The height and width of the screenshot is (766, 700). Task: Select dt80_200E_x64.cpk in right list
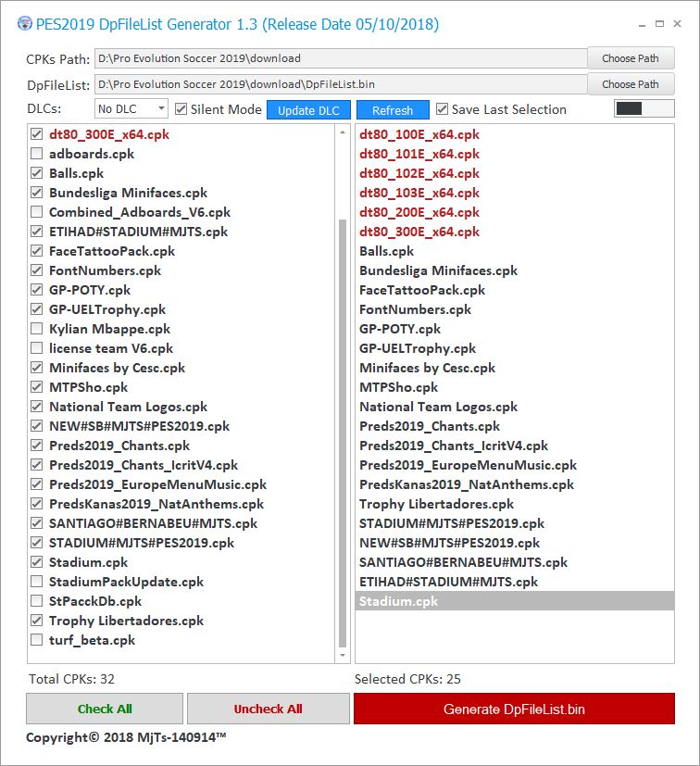tap(419, 212)
